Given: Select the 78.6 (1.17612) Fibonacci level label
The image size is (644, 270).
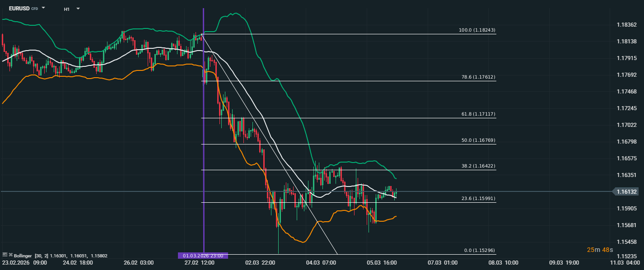Looking at the screenshot, I should (478, 77).
